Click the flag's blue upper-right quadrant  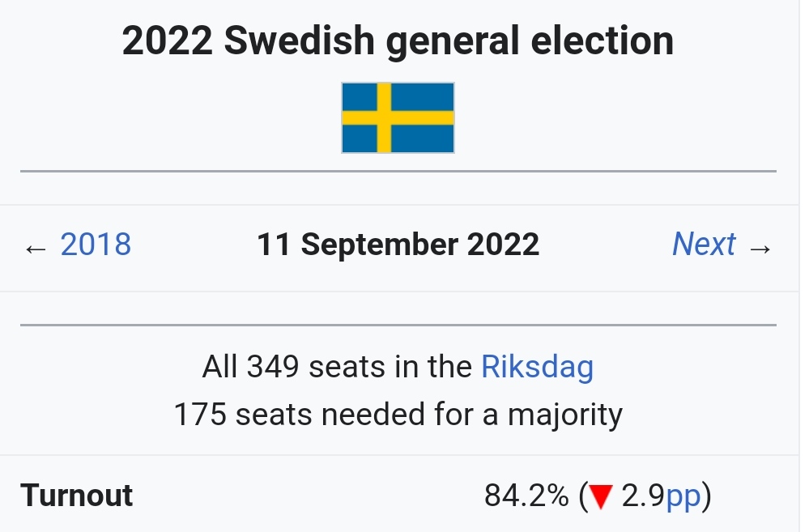pyautogui.click(x=424, y=96)
